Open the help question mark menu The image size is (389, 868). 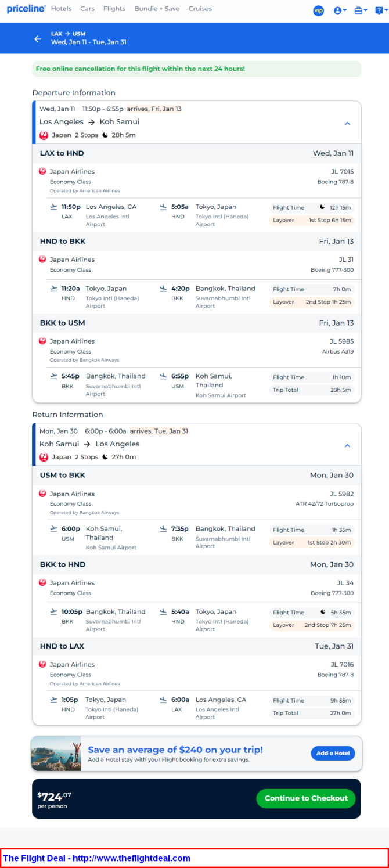(x=380, y=10)
